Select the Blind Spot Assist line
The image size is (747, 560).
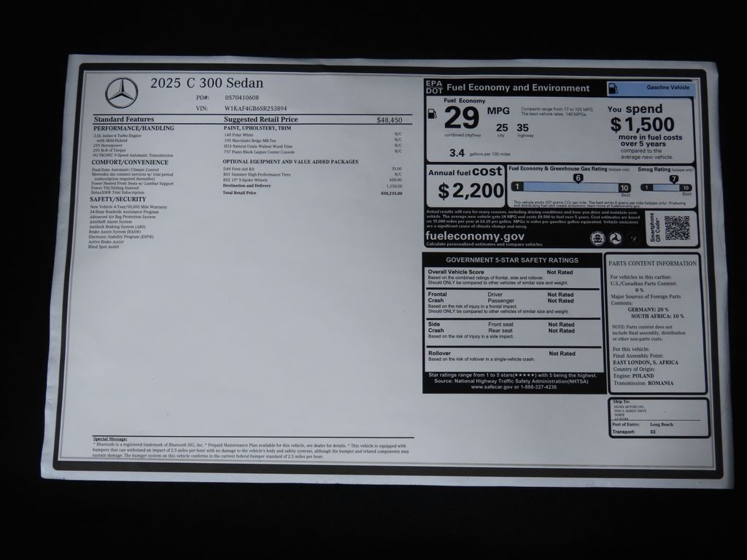coord(104,247)
